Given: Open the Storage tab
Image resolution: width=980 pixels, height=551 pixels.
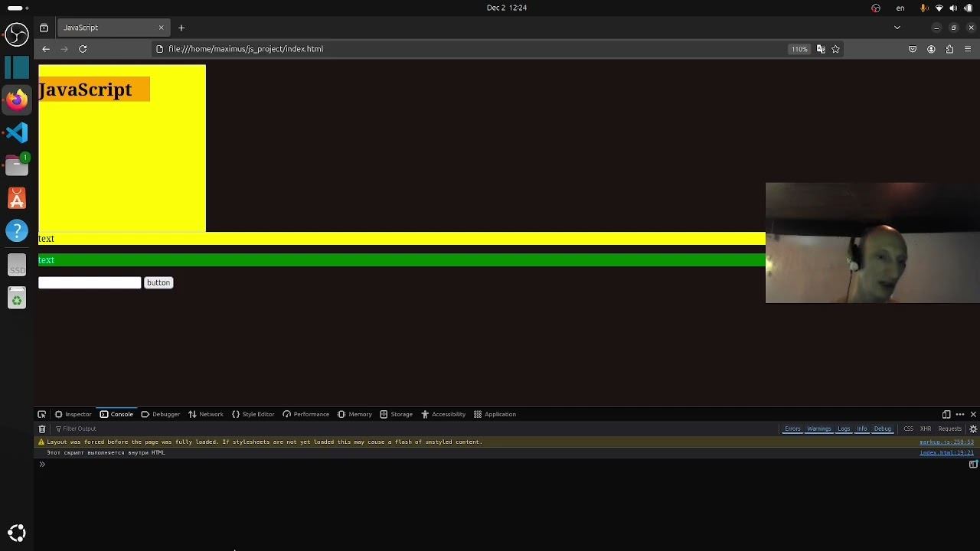Looking at the screenshot, I should pyautogui.click(x=396, y=414).
